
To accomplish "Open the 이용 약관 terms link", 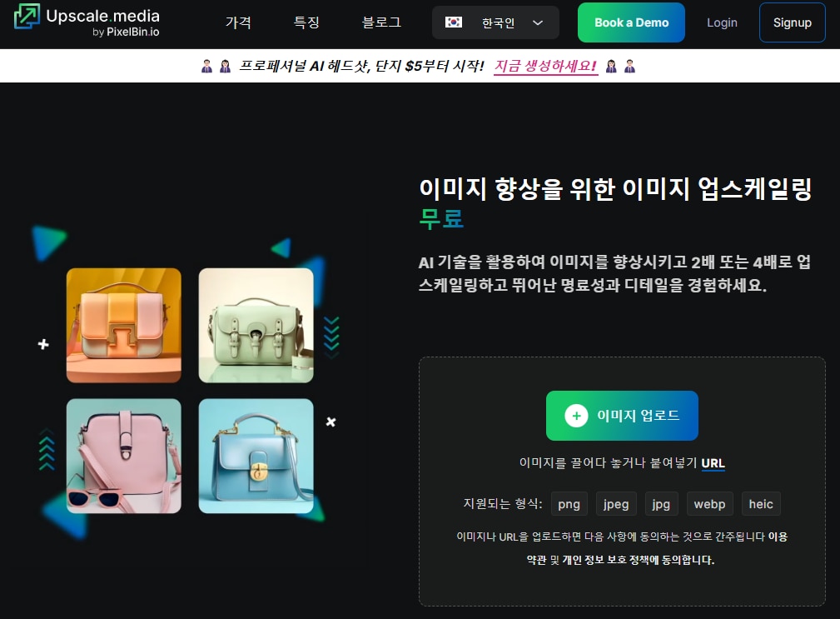I will point(778,537).
